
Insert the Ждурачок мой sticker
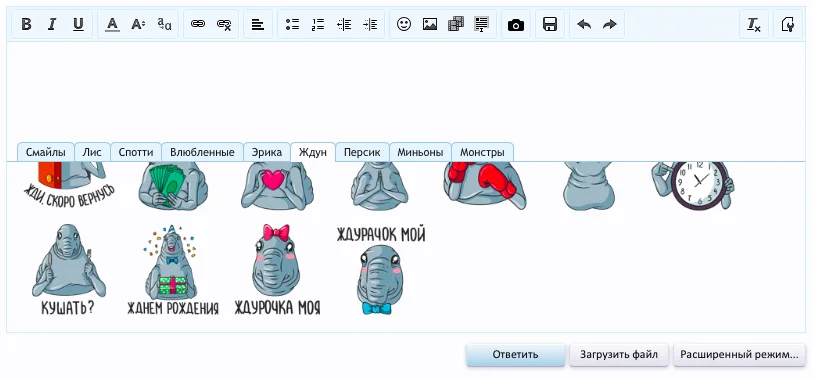point(381,270)
